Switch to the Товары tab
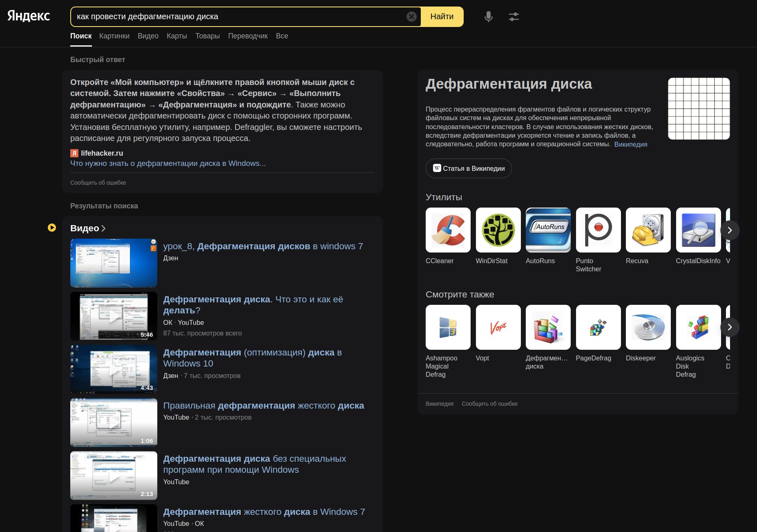757x532 pixels. pyautogui.click(x=208, y=36)
